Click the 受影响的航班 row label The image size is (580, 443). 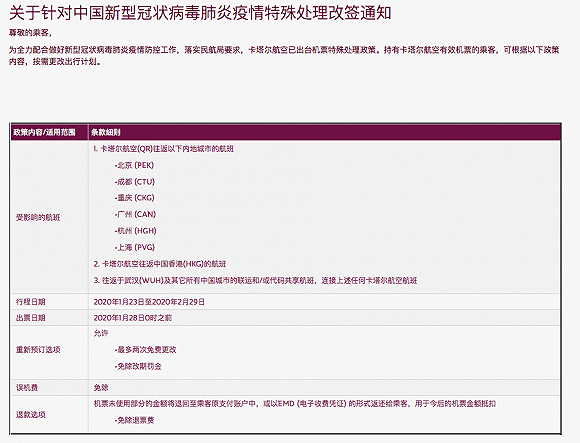click(38, 217)
